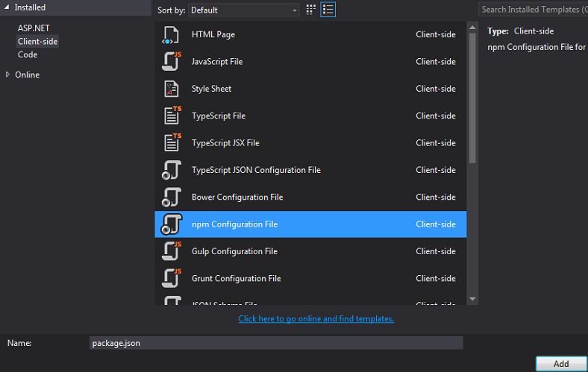
Task: Collapse the Installed templates node
Action: (x=7, y=7)
